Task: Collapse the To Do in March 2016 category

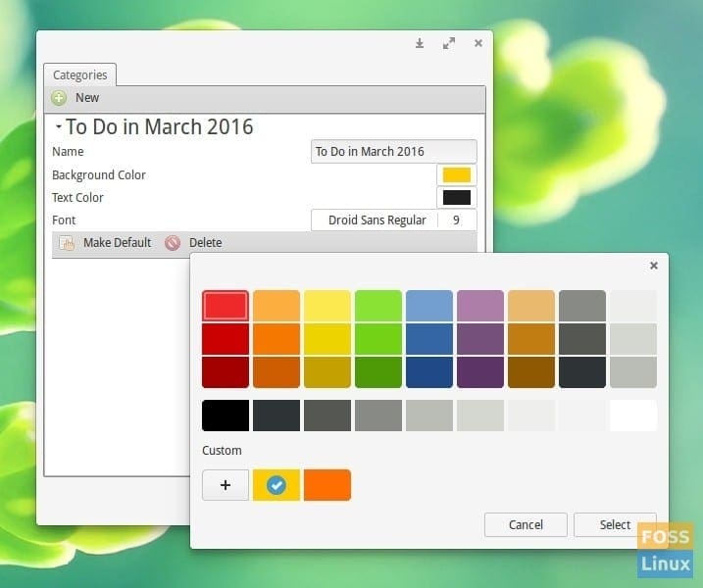Action: 58,126
